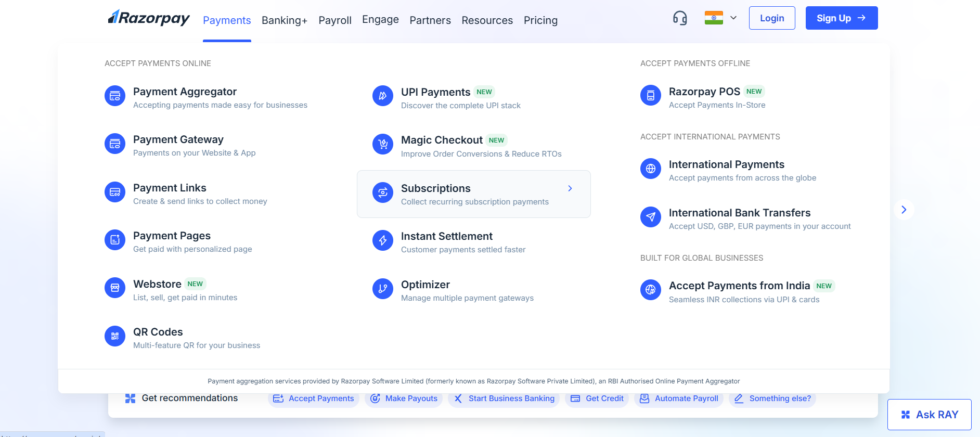Click NEW badge beside UPI Payments
980x437 pixels.
tap(484, 92)
